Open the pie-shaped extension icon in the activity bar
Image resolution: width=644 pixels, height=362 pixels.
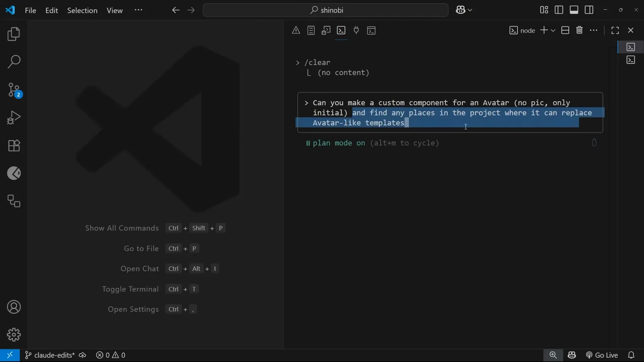(x=14, y=173)
